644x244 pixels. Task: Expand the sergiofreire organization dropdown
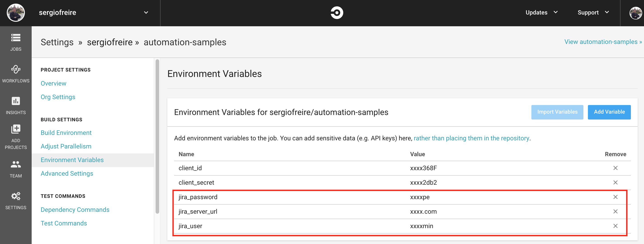(146, 12)
